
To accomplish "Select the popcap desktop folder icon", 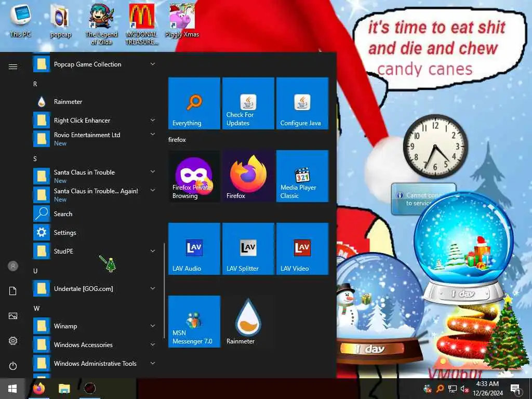I will [x=60, y=21].
